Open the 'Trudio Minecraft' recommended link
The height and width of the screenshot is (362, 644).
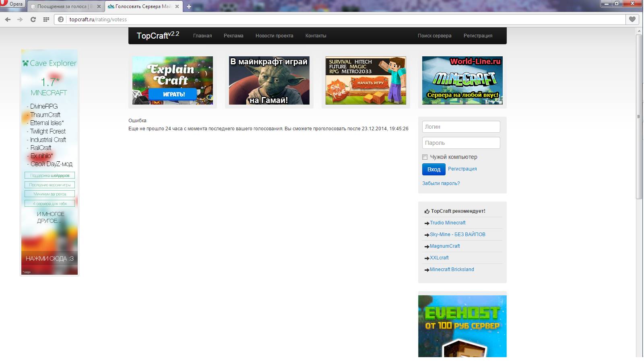(x=448, y=223)
